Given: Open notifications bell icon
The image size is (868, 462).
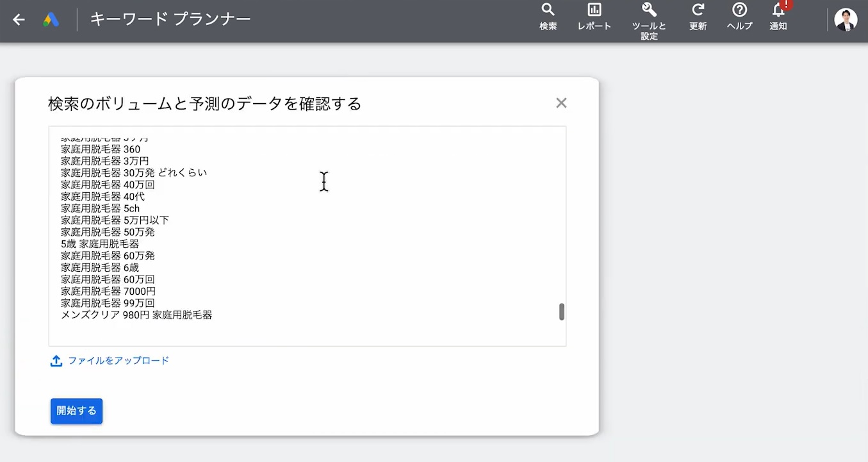Looking at the screenshot, I should point(778,10).
